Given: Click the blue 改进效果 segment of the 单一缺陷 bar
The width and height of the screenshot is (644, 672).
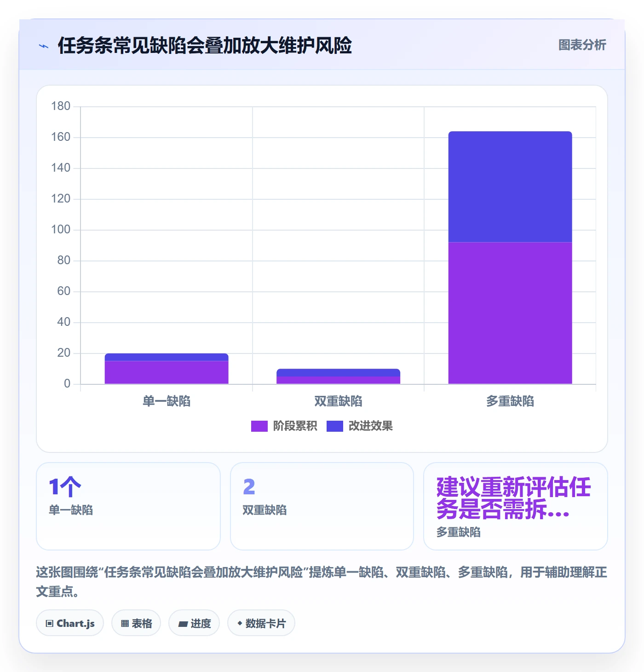Looking at the screenshot, I should pos(167,357).
